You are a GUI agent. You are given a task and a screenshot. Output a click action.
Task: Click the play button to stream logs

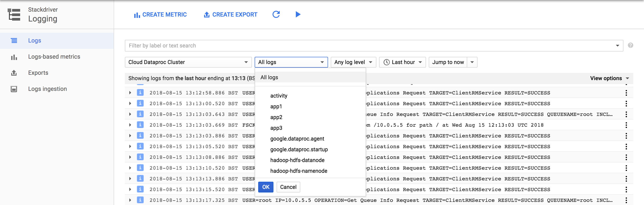298,15
